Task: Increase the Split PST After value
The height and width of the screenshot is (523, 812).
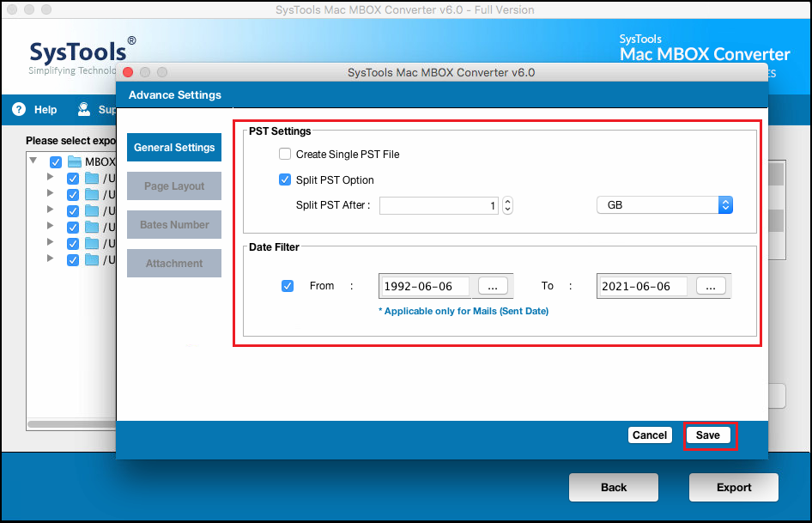Action: [507, 201]
